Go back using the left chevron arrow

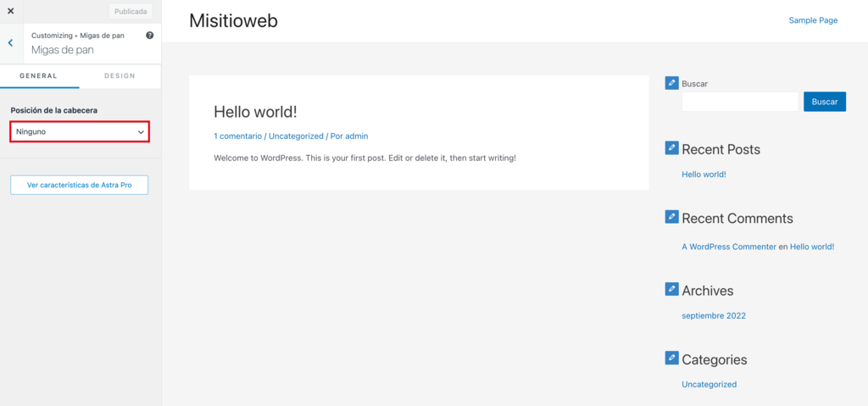tap(10, 42)
